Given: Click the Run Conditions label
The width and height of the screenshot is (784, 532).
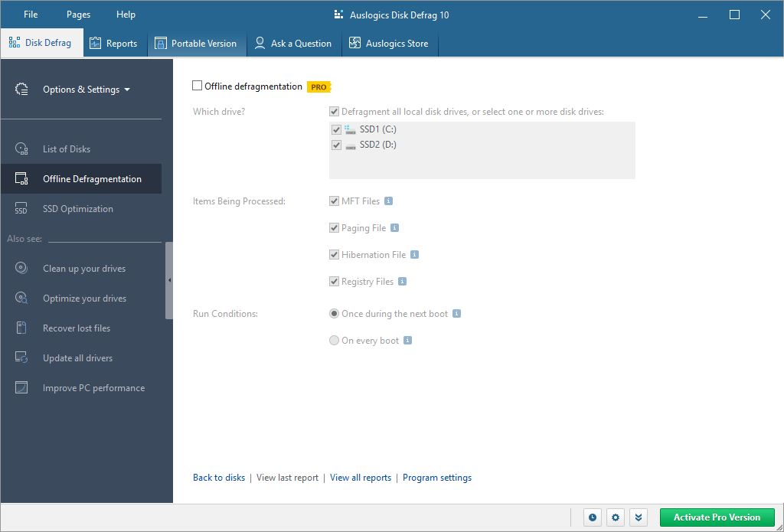Looking at the screenshot, I should pos(226,314).
